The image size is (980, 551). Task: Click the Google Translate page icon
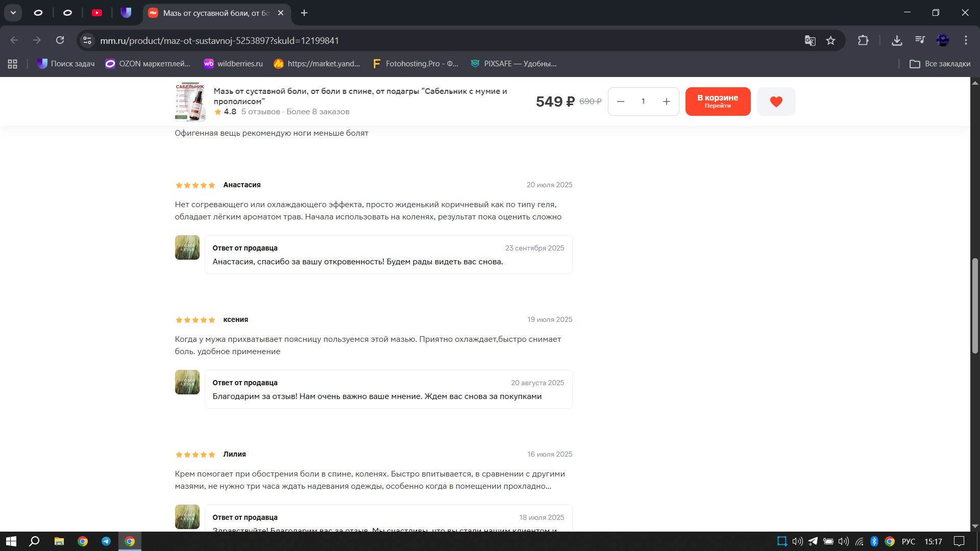coord(810,40)
